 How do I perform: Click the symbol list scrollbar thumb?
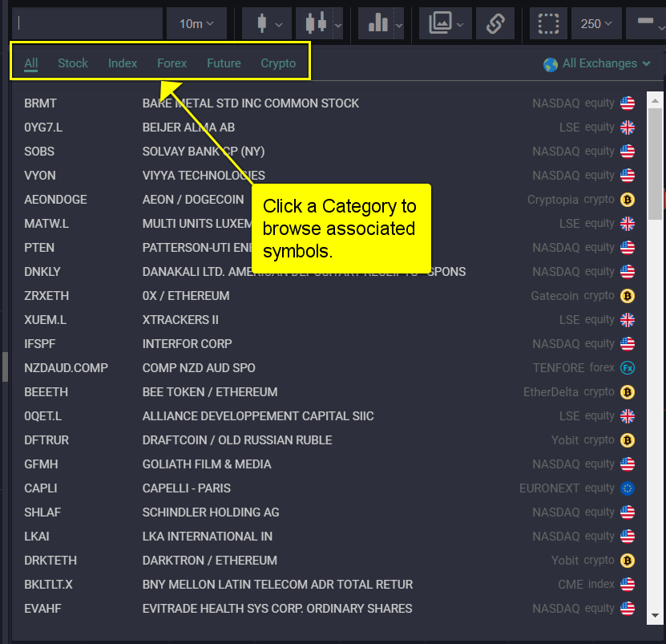655,164
